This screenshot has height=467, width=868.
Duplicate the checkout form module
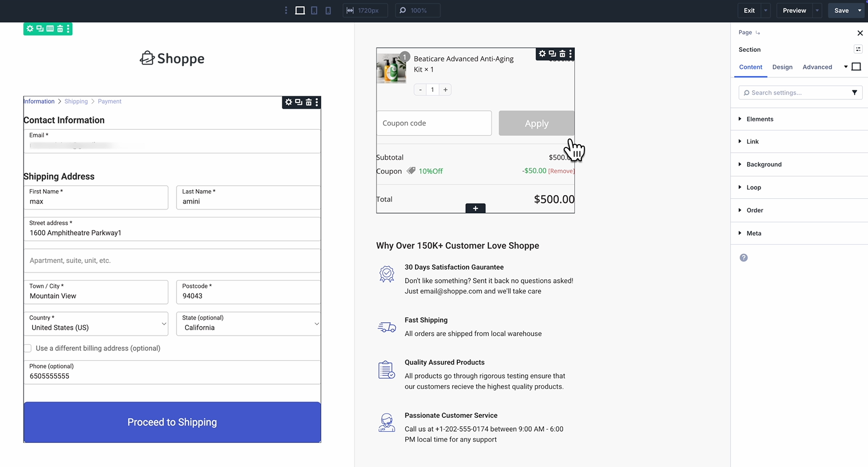pyautogui.click(x=298, y=102)
